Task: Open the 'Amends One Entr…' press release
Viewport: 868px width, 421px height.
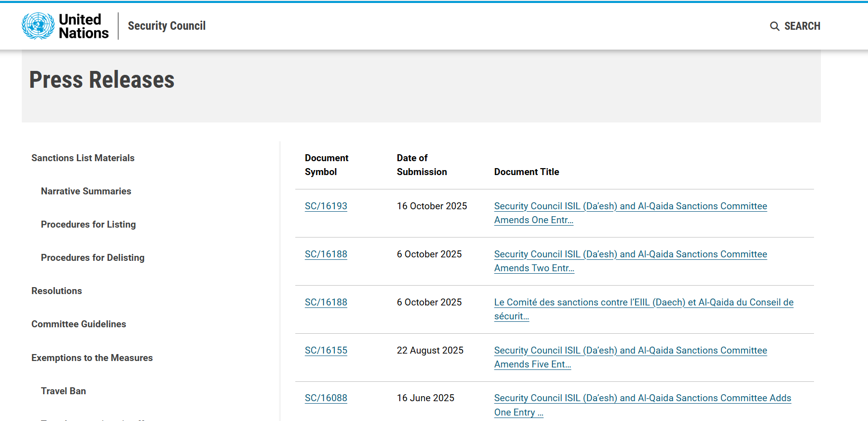Action: point(630,206)
